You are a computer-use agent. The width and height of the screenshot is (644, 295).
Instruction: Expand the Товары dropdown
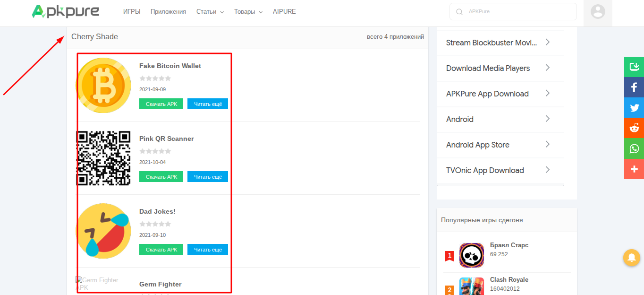[x=248, y=12]
